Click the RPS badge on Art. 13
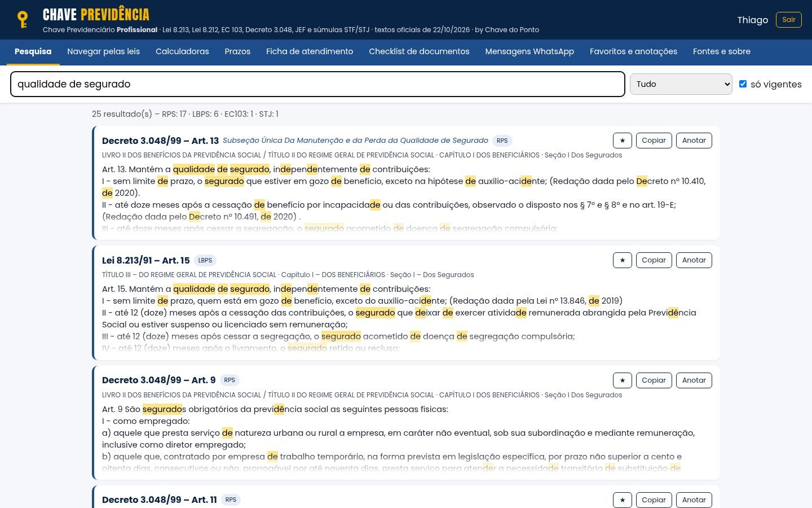The width and height of the screenshot is (812, 508). tap(502, 141)
